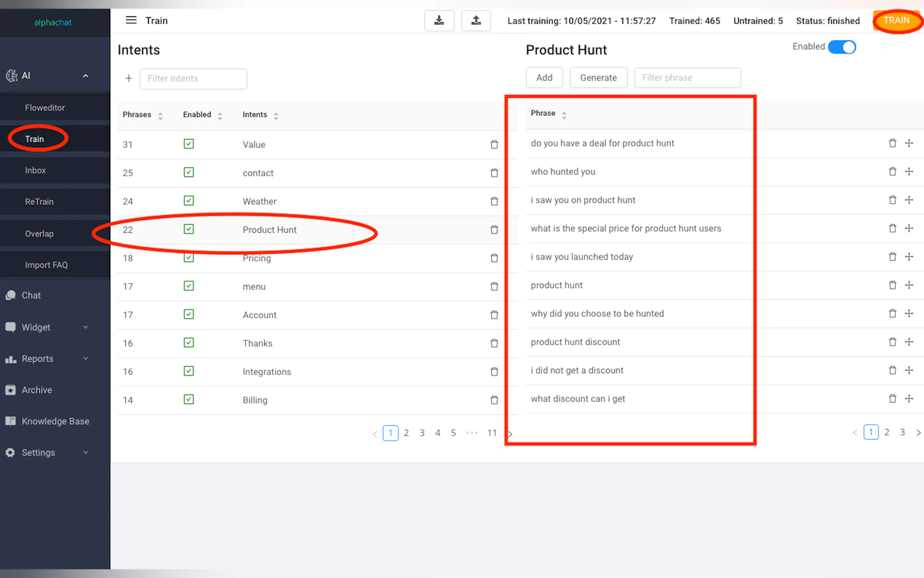Open the ReTrain menu item
The height and width of the screenshot is (578, 924).
click(x=39, y=201)
